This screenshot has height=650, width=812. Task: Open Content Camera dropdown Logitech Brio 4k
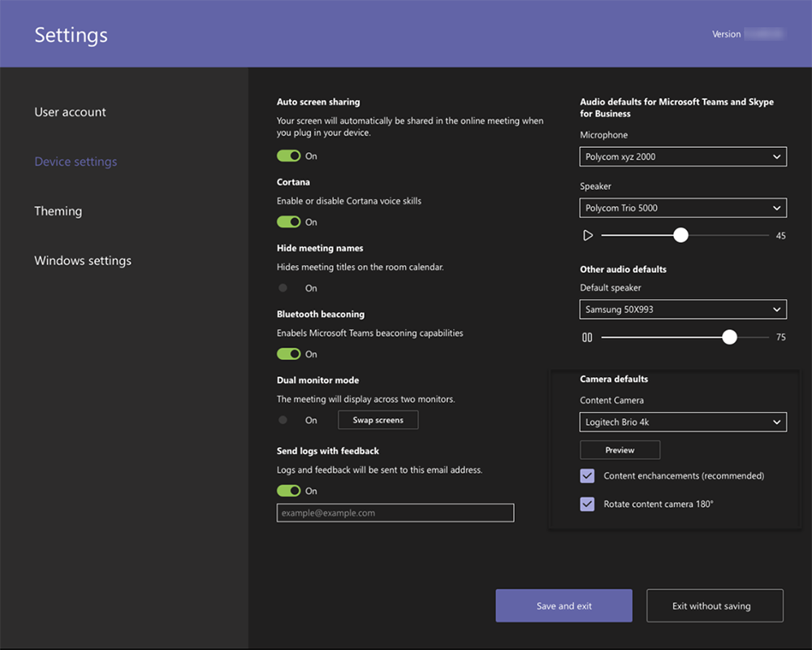click(683, 422)
